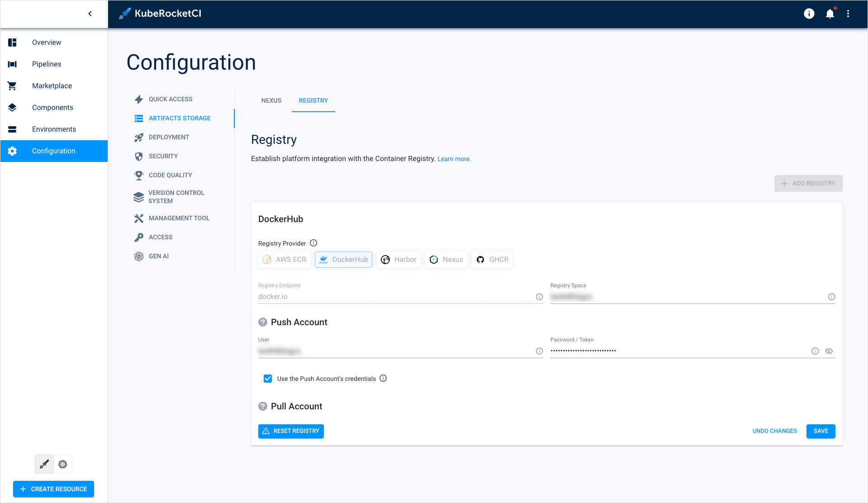This screenshot has height=503, width=868.
Task: Click Registry Endpoint info icon
Action: [539, 297]
